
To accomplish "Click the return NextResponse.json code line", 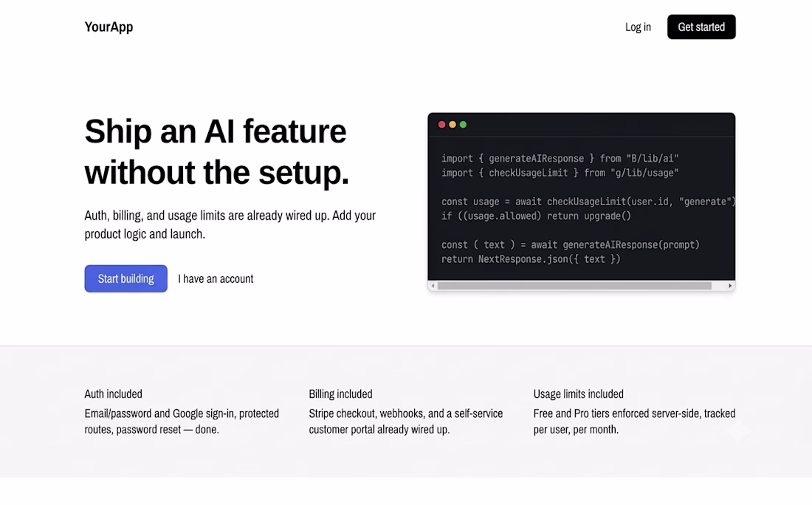I will tap(531, 259).
